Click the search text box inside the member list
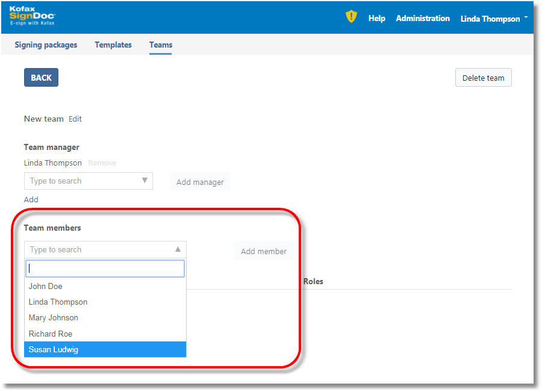Screen dimensions: 542x392 coord(105,269)
